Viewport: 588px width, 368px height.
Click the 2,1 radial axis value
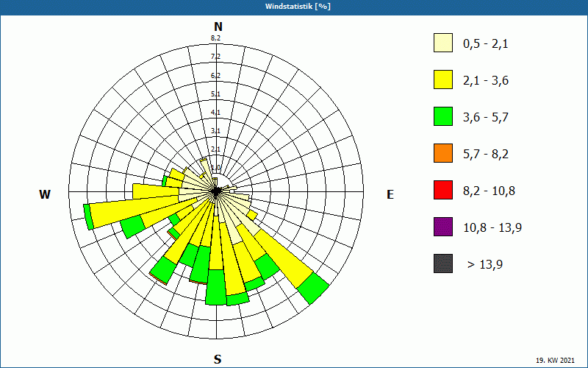coord(215,149)
